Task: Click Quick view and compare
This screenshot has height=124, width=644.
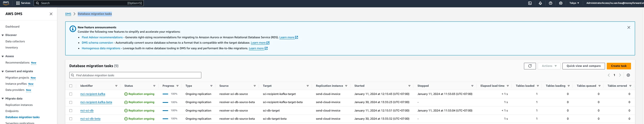Action: (x=584, y=66)
